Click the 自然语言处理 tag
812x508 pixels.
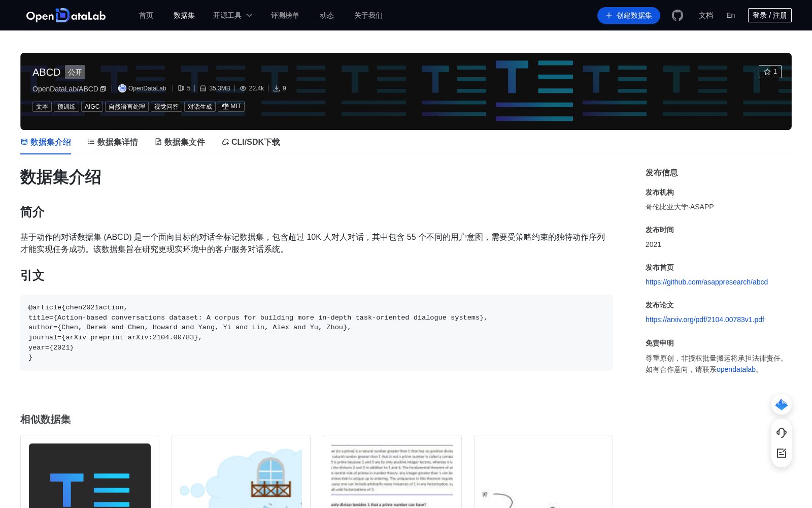coord(127,107)
